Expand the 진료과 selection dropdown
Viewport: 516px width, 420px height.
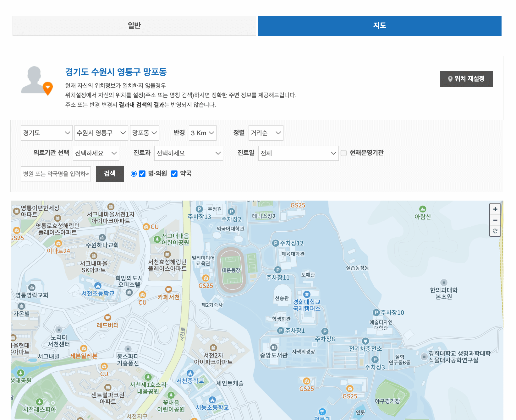[189, 153]
